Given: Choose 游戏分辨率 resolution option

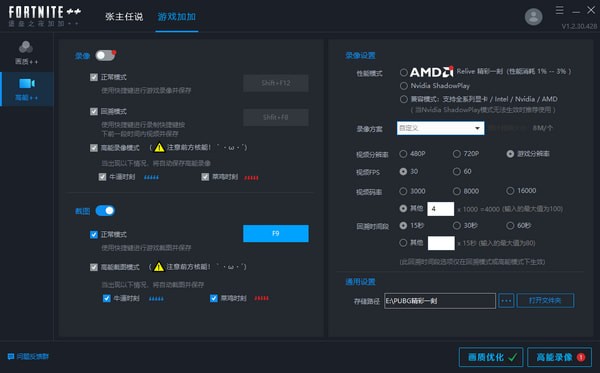Looking at the screenshot, I should click(x=510, y=154).
